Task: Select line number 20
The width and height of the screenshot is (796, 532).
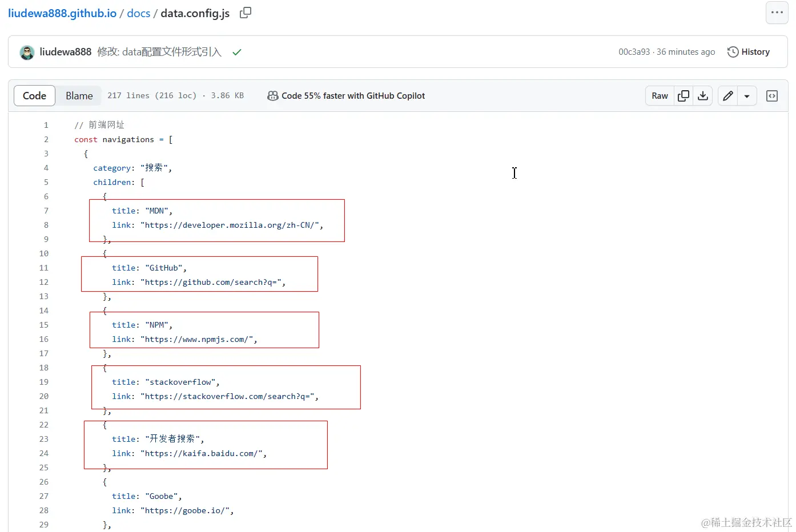Action: (x=44, y=396)
